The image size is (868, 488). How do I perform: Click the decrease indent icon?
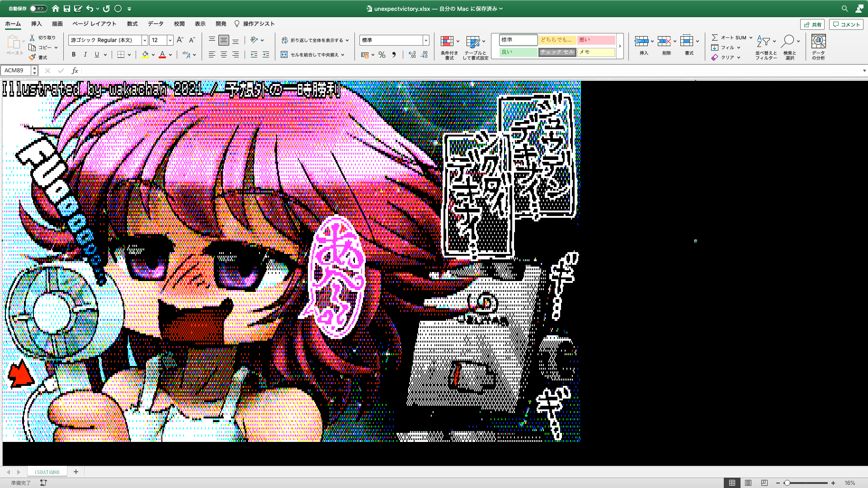point(254,55)
